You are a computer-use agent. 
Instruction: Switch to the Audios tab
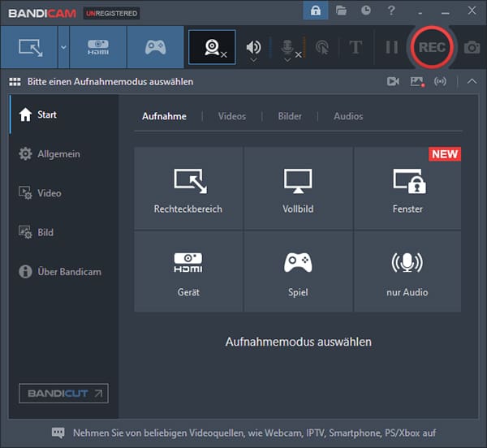pos(348,116)
